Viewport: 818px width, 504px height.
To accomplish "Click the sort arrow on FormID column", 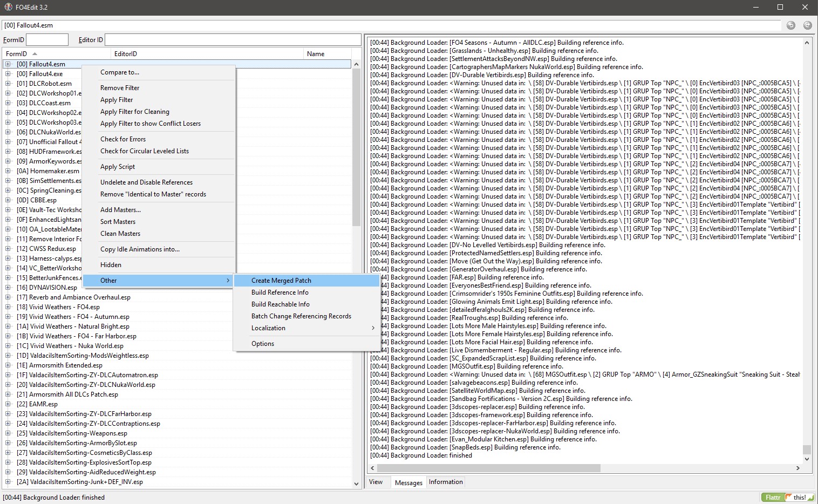I will click(x=35, y=54).
